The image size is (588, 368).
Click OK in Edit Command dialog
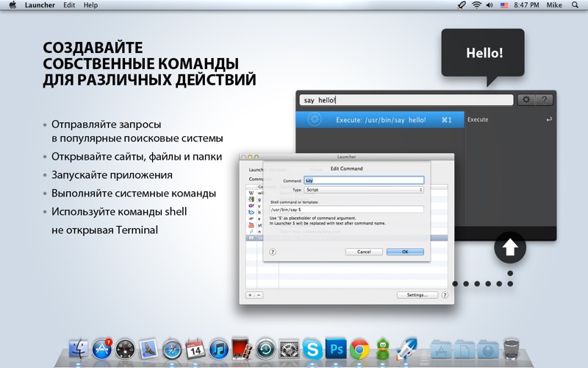tap(405, 252)
